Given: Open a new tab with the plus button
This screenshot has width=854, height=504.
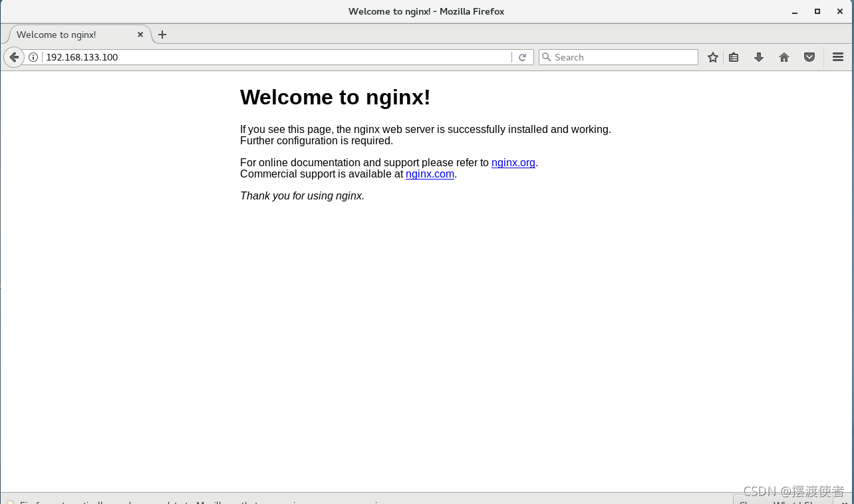Looking at the screenshot, I should (162, 35).
